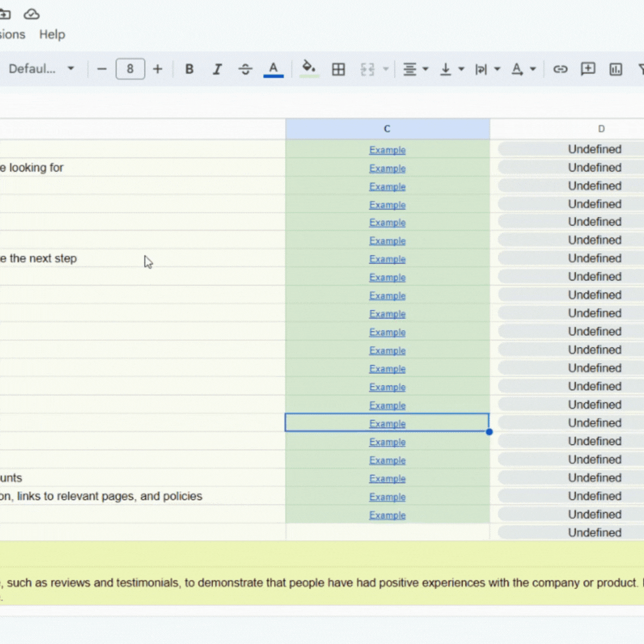Add a comment using toolbar icon

click(588, 69)
